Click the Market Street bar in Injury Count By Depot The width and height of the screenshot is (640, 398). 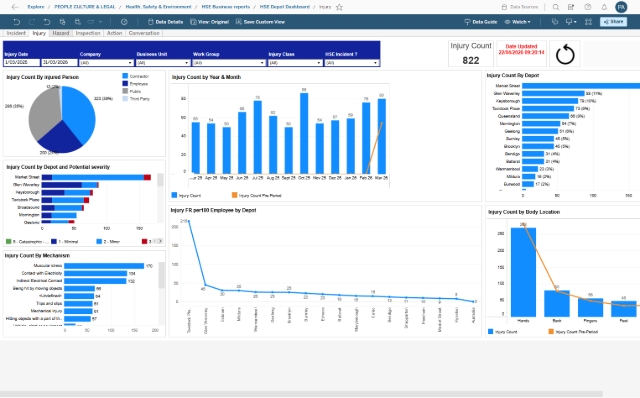point(581,86)
